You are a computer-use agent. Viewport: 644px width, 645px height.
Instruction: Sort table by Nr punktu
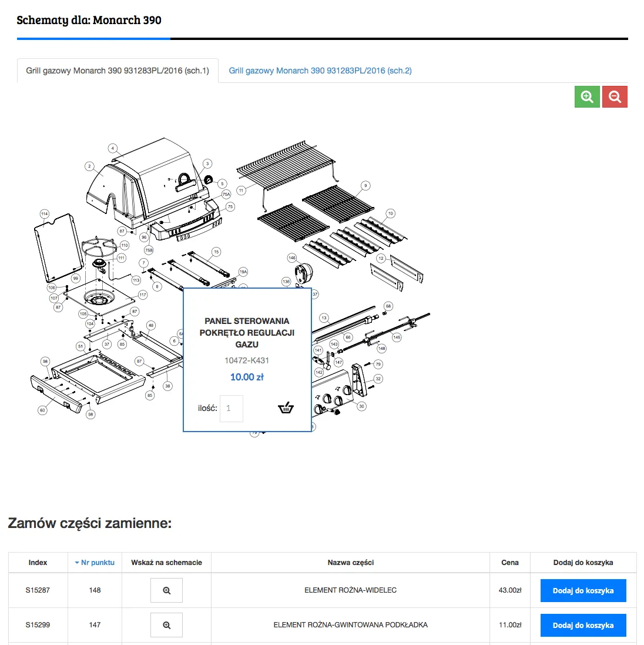[95, 562]
